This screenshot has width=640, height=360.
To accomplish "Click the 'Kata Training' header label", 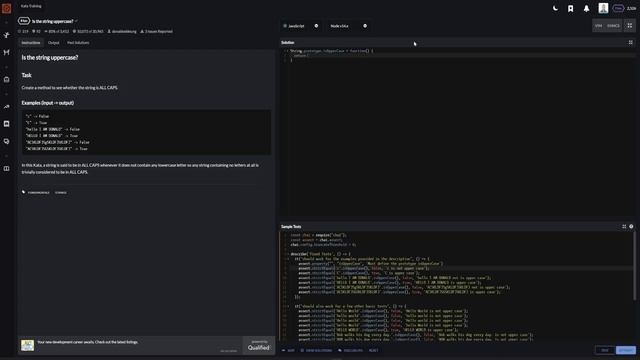I will [x=31, y=6].
